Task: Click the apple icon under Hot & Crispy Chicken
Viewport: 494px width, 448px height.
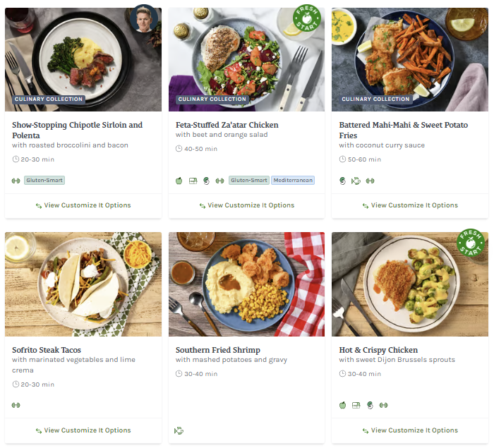Action: coord(343,405)
